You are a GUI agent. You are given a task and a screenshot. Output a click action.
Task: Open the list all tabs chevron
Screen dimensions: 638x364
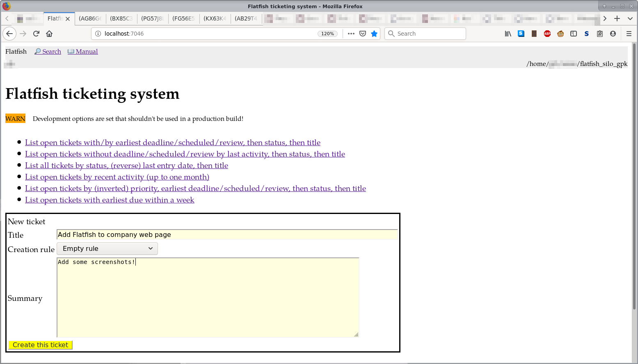tap(630, 18)
